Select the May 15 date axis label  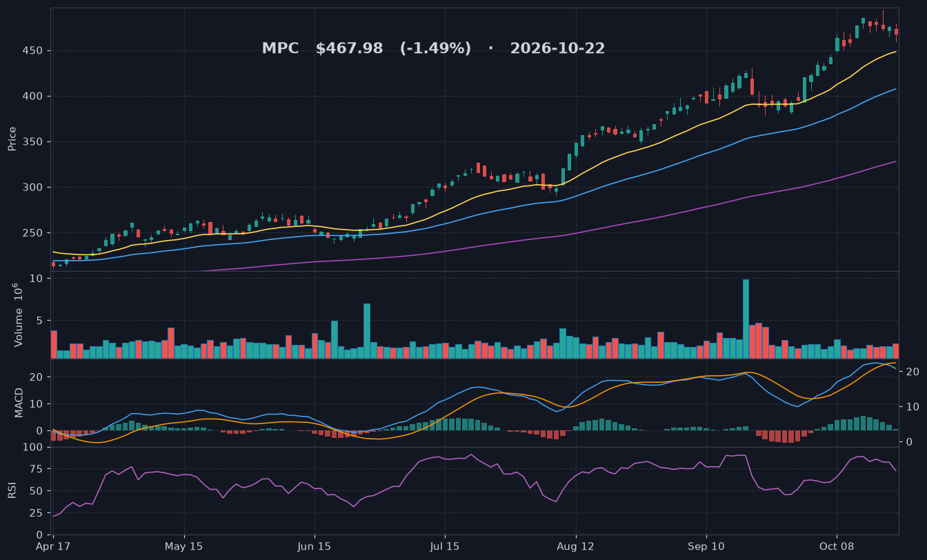coord(184,546)
